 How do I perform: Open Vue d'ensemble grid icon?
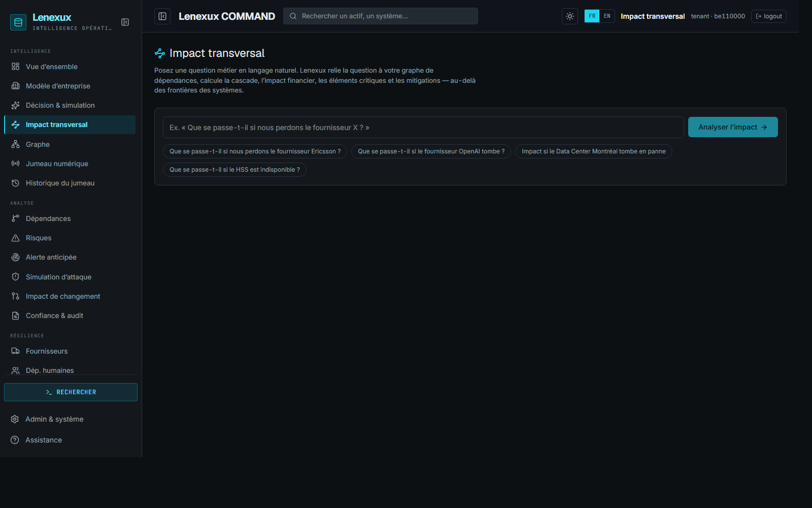point(16,67)
